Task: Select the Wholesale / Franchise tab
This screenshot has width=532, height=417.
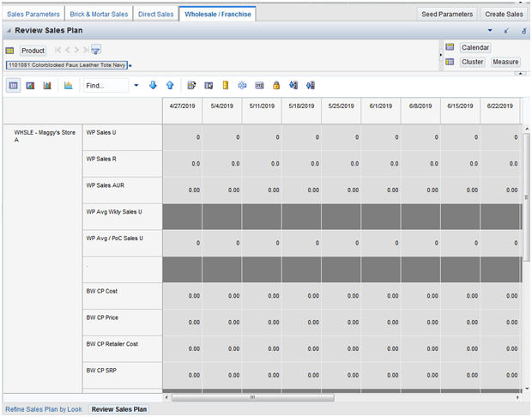Action: coord(218,15)
